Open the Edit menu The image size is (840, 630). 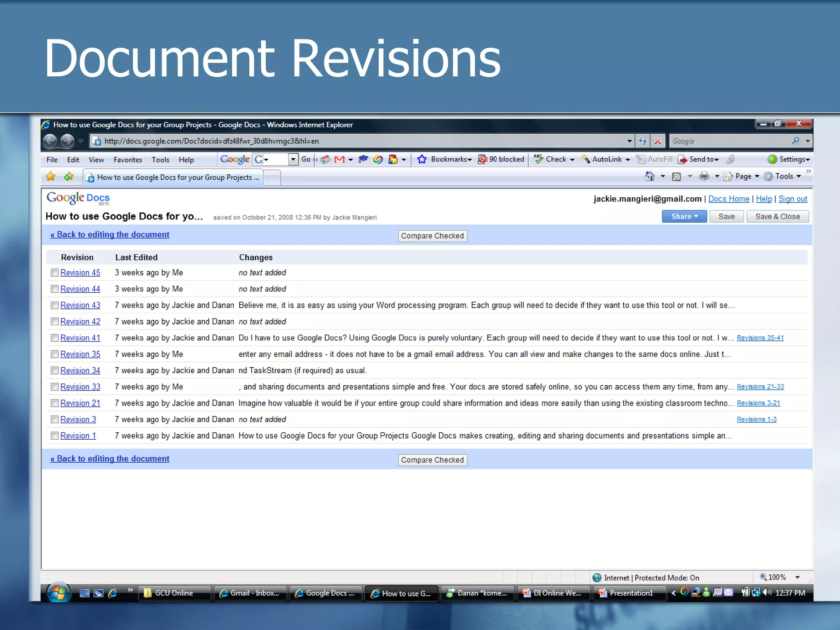click(x=73, y=160)
